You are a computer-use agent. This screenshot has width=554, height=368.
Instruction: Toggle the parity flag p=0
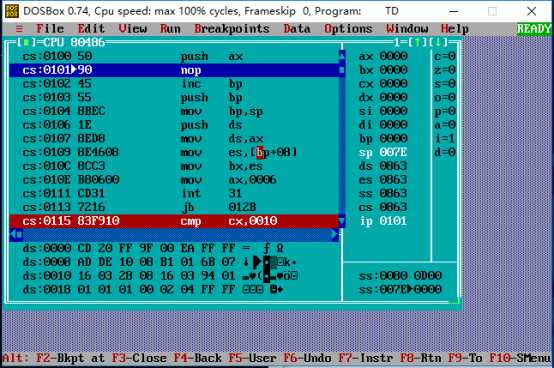(x=445, y=111)
